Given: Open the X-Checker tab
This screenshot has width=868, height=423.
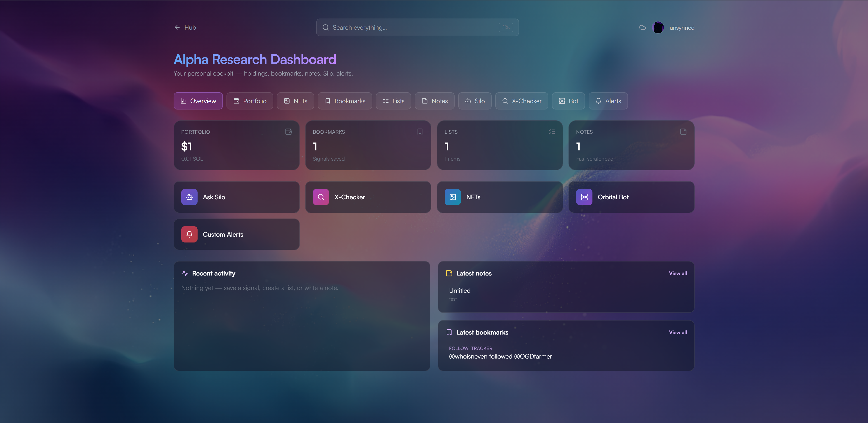Looking at the screenshot, I should pos(522,101).
